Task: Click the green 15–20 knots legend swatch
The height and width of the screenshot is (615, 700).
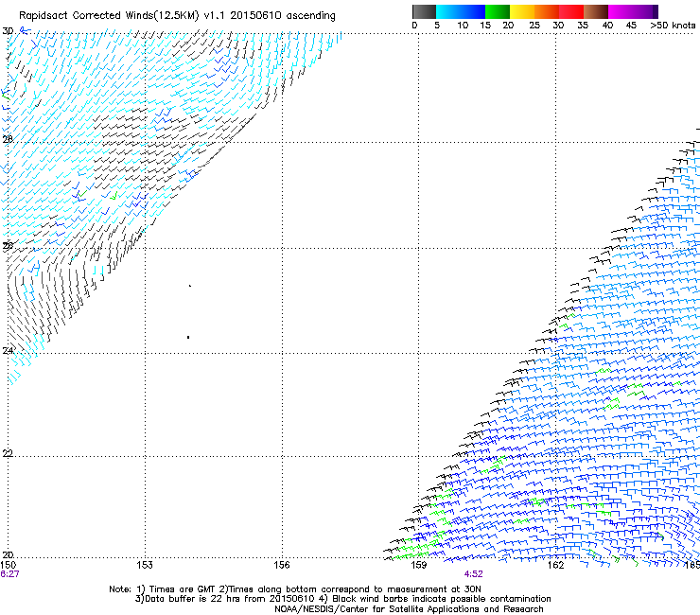Action: (498, 11)
